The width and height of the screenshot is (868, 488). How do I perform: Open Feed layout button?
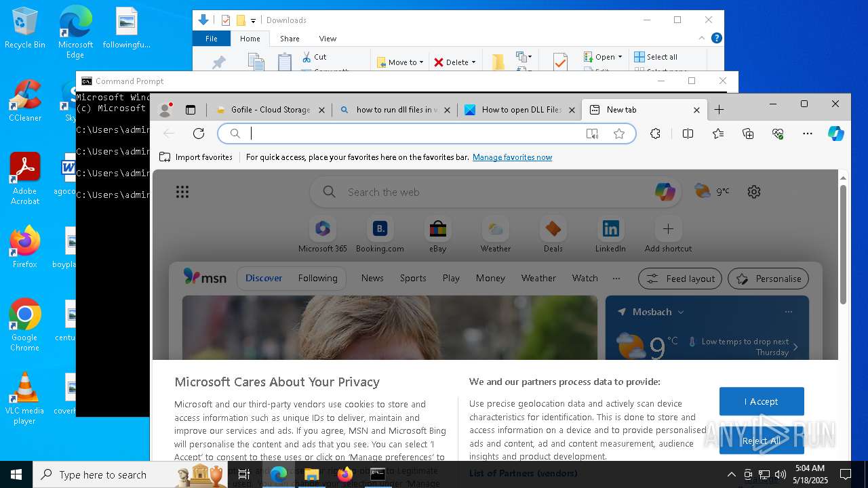click(680, 279)
